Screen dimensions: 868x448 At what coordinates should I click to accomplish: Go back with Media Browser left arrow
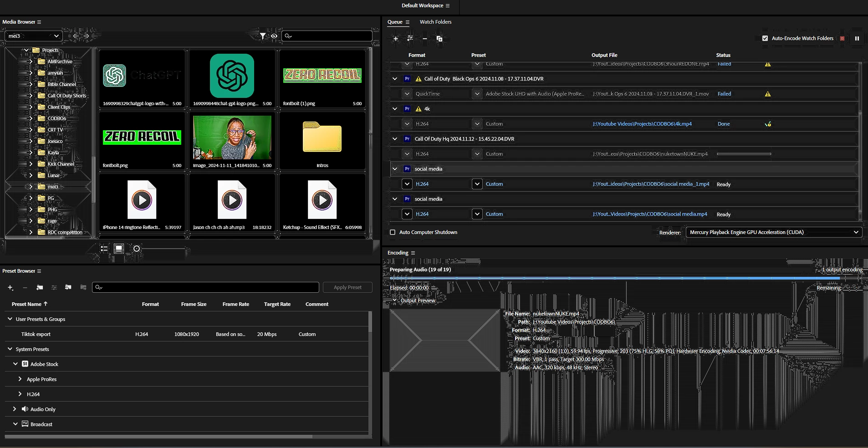(x=75, y=36)
